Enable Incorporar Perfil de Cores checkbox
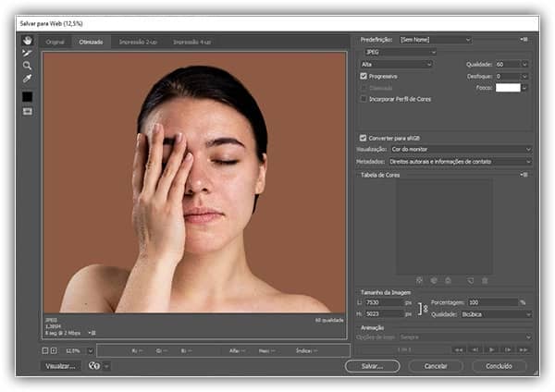 coord(364,98)
